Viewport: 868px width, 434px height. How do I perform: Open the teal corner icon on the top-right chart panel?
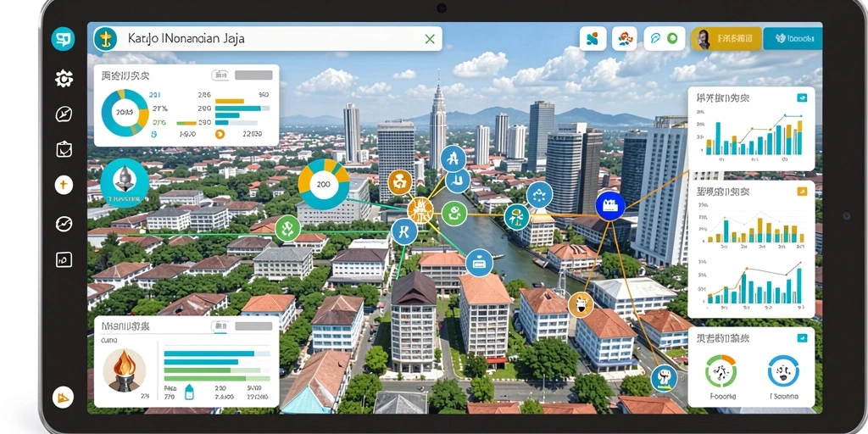click(x=801, y=98)
